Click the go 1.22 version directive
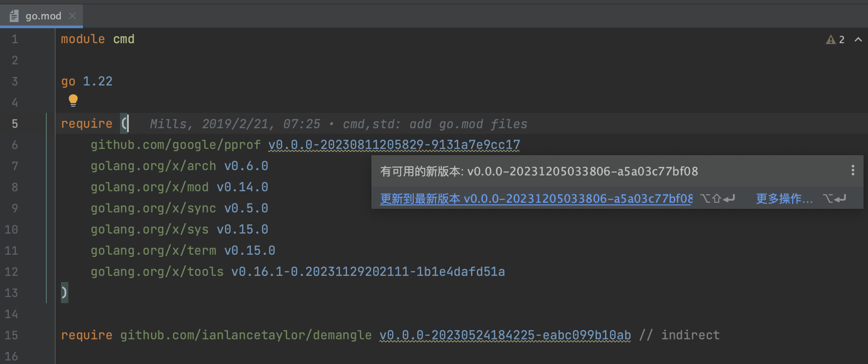The height and width of the screenshot is (364, 868). [86, 82]
